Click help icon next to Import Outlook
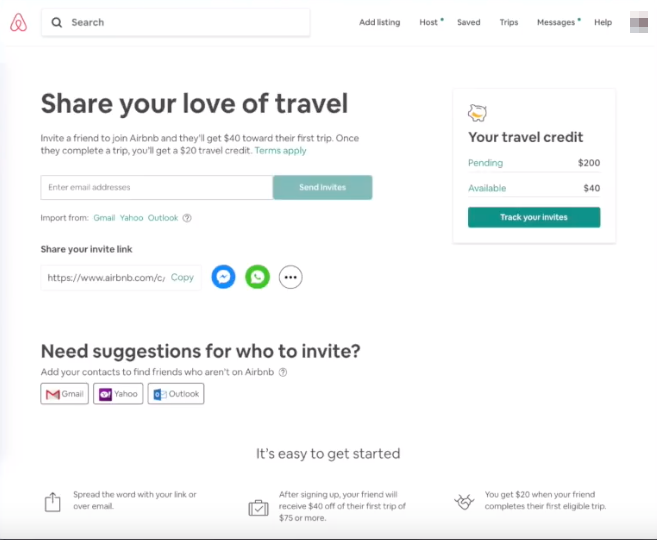Image resolution: width=657 pixels, height=540 pixels. pos(187,218)
